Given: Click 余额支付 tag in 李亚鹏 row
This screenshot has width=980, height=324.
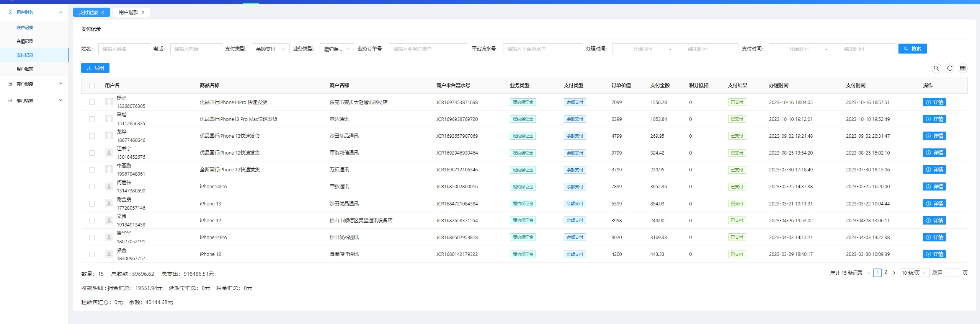Looking at the screenshot, I should 575,170.
